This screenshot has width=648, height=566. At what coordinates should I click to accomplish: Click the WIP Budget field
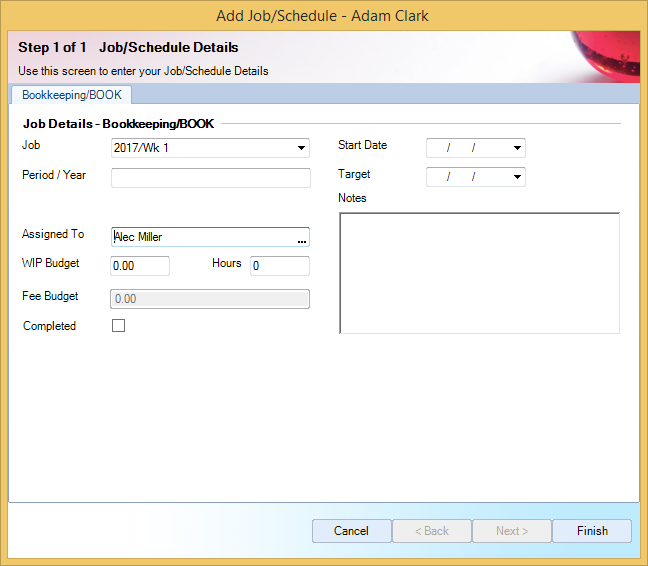tap(140, 266)
